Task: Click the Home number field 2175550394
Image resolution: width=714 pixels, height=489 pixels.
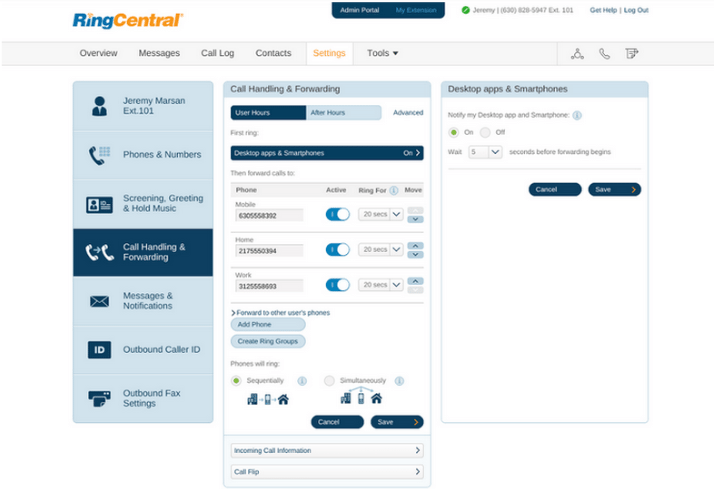Action: pos(269,251)
